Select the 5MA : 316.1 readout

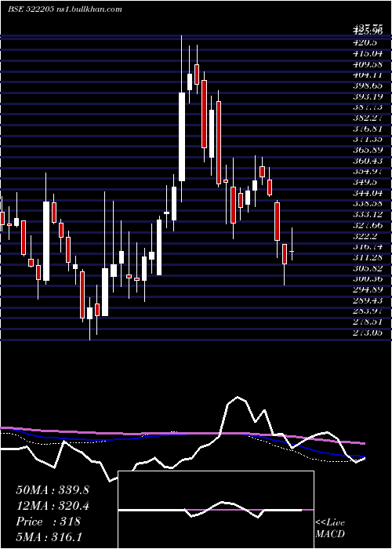pos(49,537)
